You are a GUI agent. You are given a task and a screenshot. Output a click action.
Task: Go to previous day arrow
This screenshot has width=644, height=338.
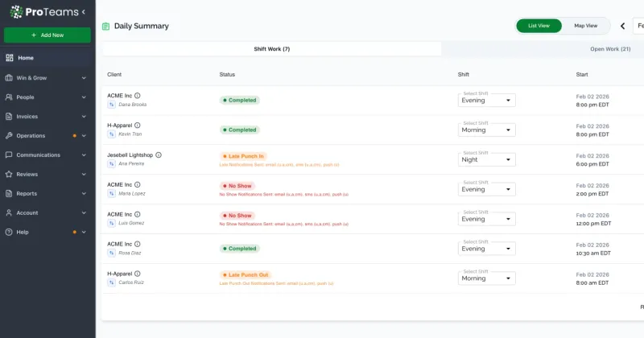(622, 26)
